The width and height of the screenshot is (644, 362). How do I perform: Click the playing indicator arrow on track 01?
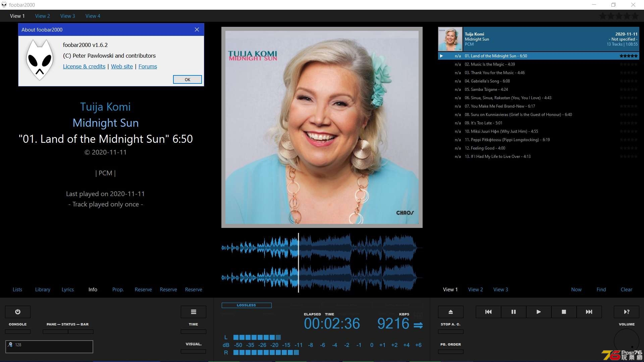[441, 56]
